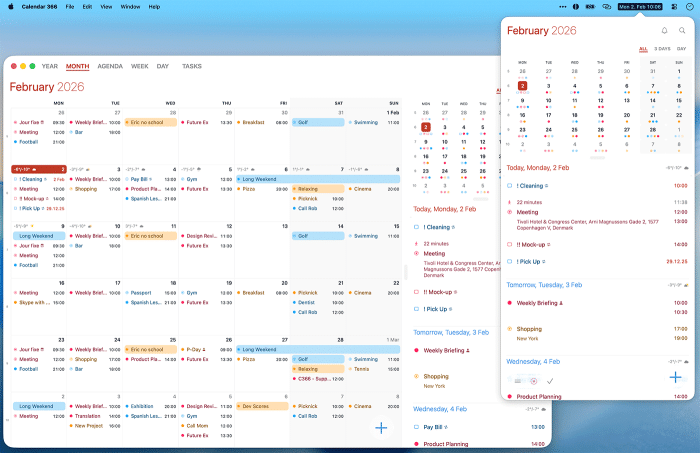Click the orange circle icon before Shopping in popover

tap(509, 329)
